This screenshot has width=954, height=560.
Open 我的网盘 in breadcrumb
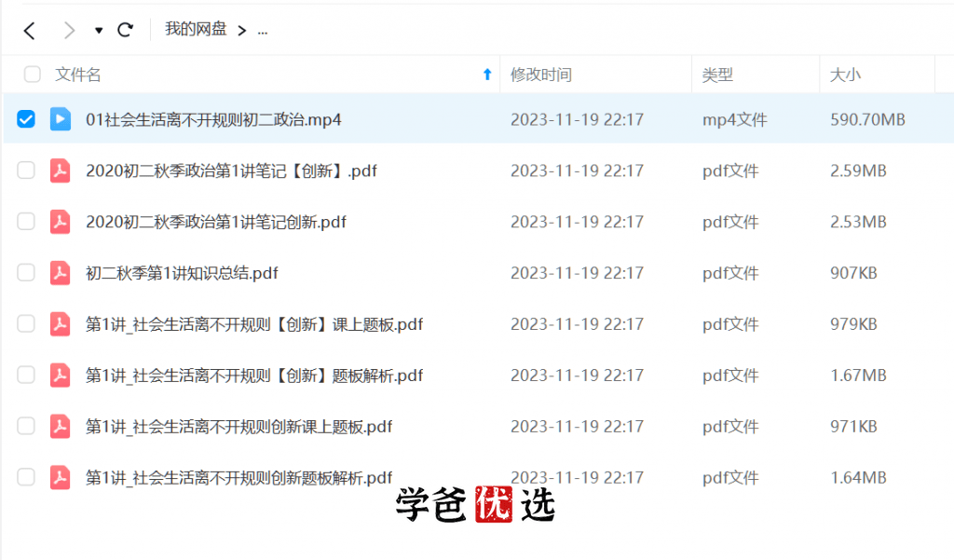[196, 29]
